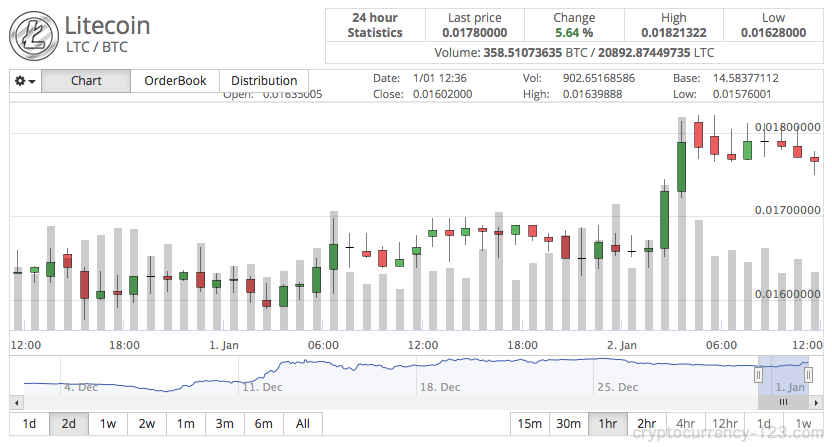This screenshot has height=447, width=832.
Task: Click the 0.01700000 price axis label
Action: (787, 210)
